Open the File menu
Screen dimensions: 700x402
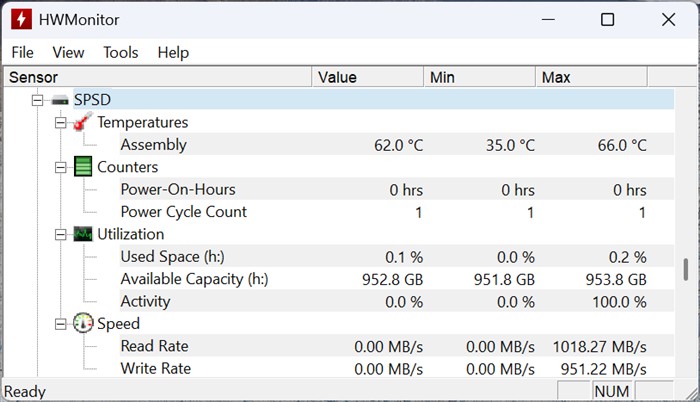pyautogui.click(x=22, y=52)
